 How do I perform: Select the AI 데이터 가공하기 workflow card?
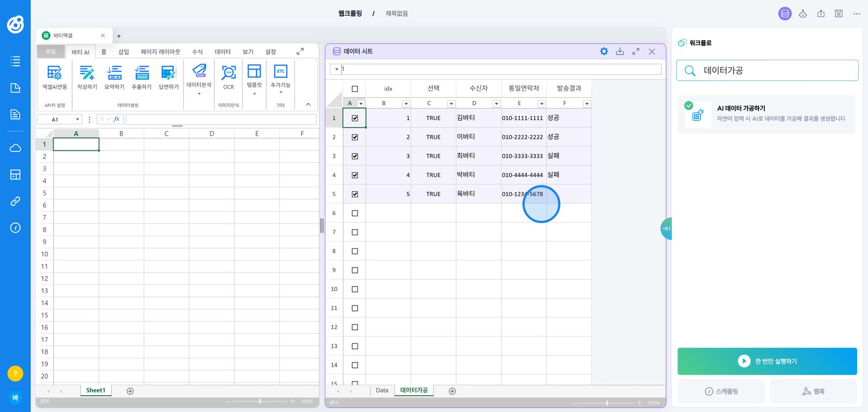(767, 115)
